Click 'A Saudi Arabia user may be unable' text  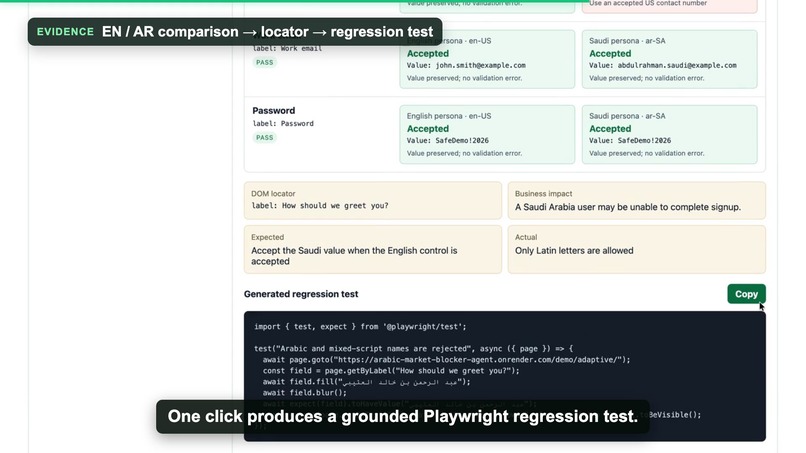[628, 207]
